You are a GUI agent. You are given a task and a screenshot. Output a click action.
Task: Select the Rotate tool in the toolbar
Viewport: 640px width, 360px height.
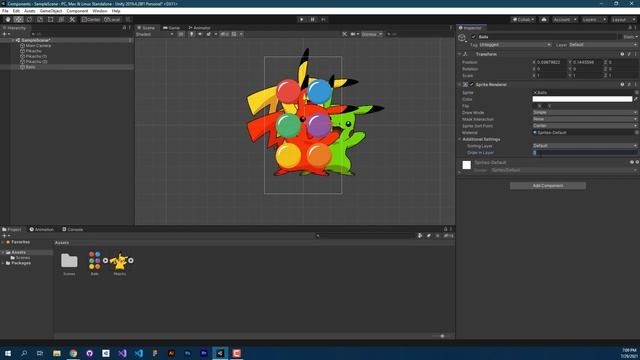point(29,19)
